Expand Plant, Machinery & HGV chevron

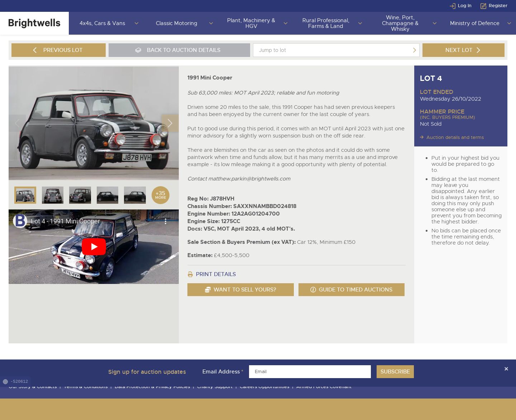(x=286, y=23)
